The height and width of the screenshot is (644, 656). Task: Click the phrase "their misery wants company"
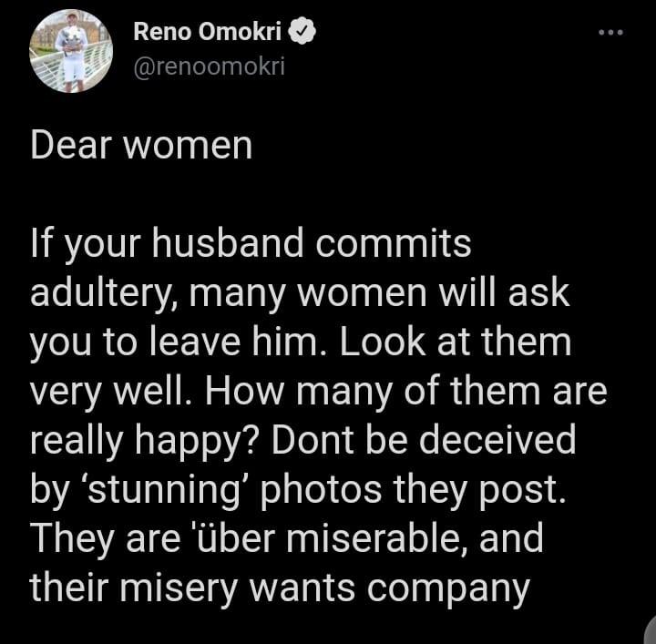pyautogui.click(x=281, y=588)
